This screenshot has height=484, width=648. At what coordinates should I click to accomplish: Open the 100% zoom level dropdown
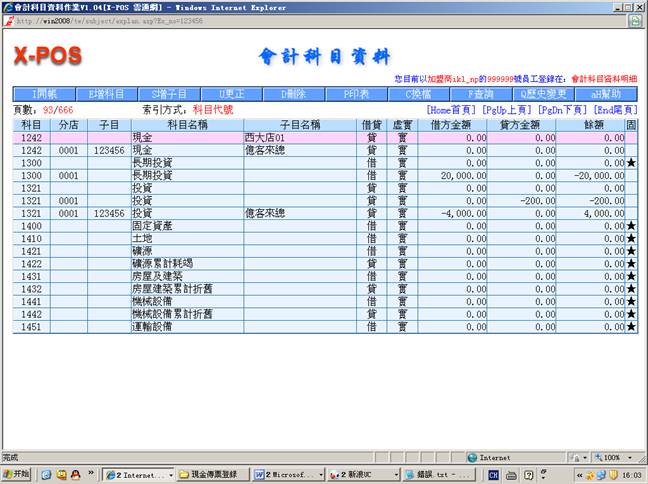pyautogui.click(x=614, y=456)
